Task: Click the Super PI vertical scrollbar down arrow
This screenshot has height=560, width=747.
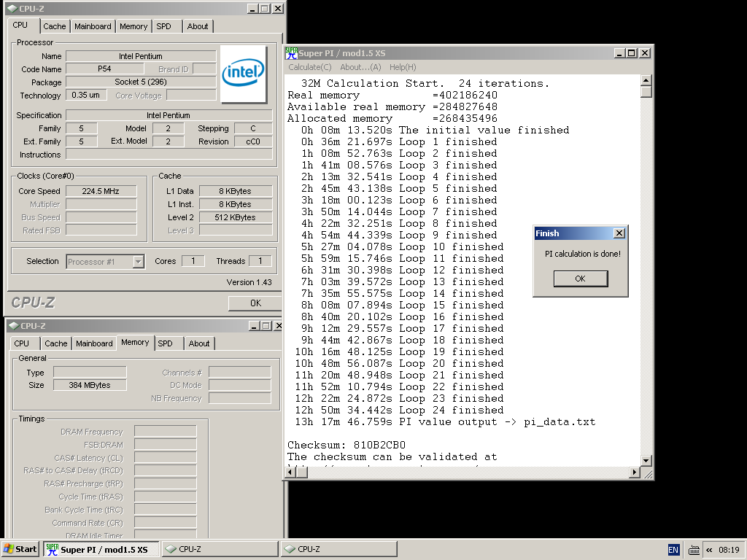Action: pyautogui.click(x=646, y=461)
